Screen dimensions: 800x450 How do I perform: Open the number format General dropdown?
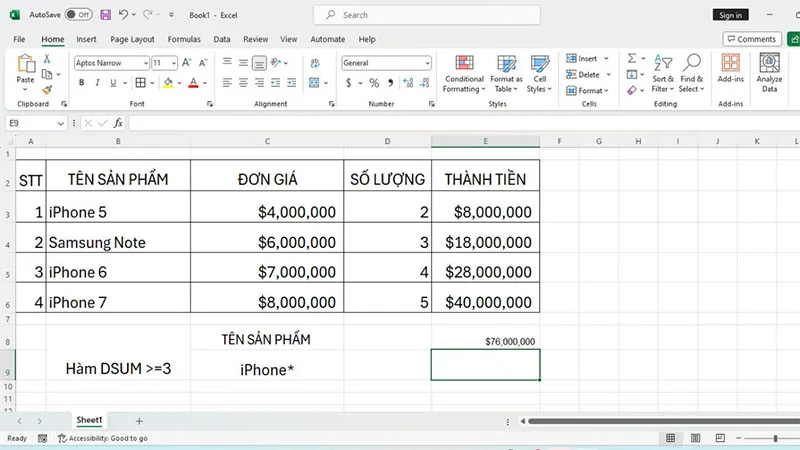pyautogui.click(x=427, y=63)
